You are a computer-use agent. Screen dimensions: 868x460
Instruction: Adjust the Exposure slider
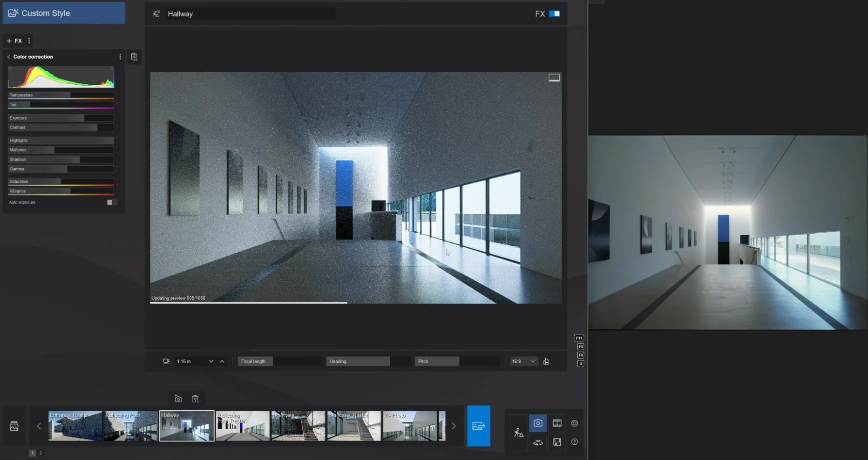(x=61, y=118)
